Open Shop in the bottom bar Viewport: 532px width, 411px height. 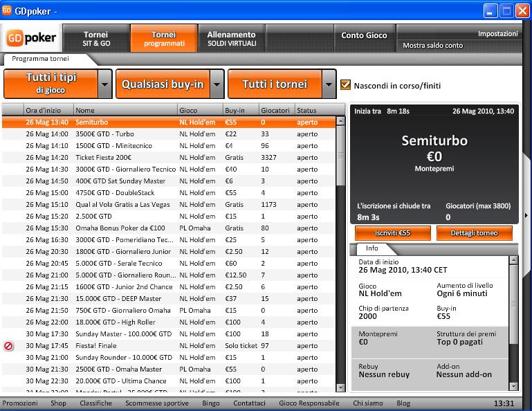click(58, 403)
